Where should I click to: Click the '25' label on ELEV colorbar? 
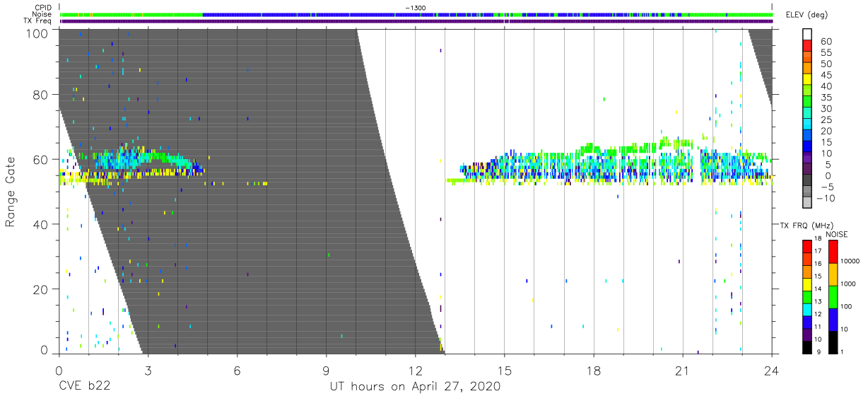[826, 120]
